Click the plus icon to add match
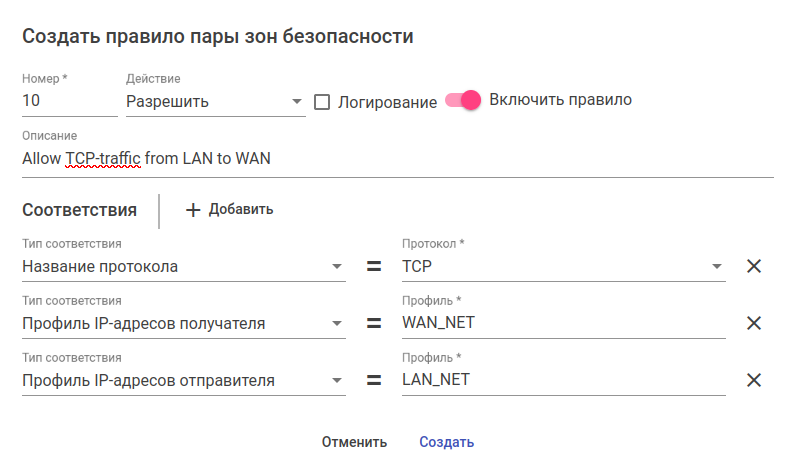Screen dimensions: 796x475 (194, 210)
